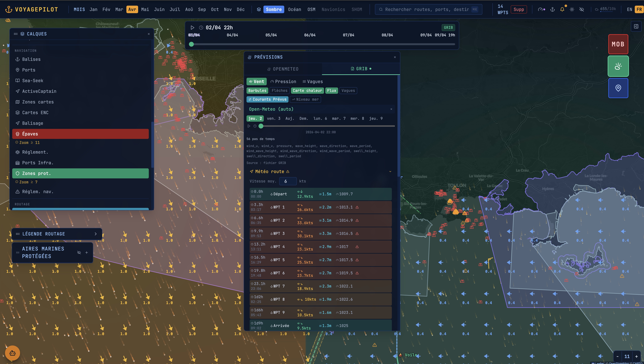Click the sun brightness icon
This screenshot has height=364, width=644.
(572, 10)
